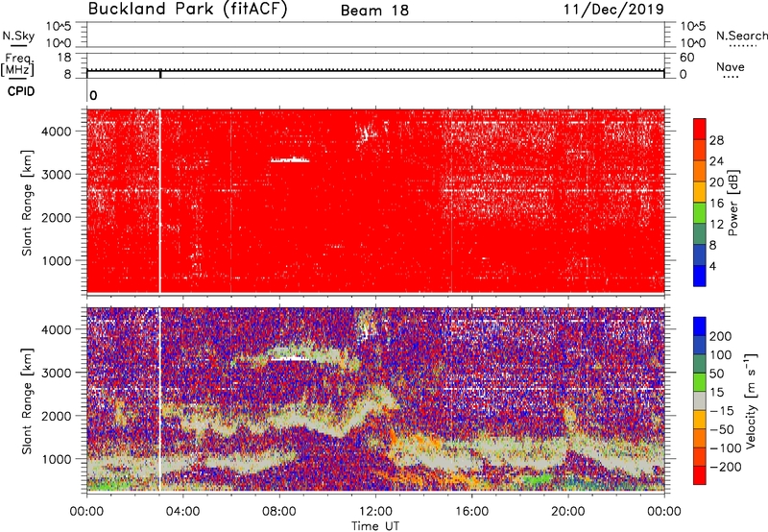Click the date '11/Dec/2019'
The image size is (768, 532).
[613, 10]
